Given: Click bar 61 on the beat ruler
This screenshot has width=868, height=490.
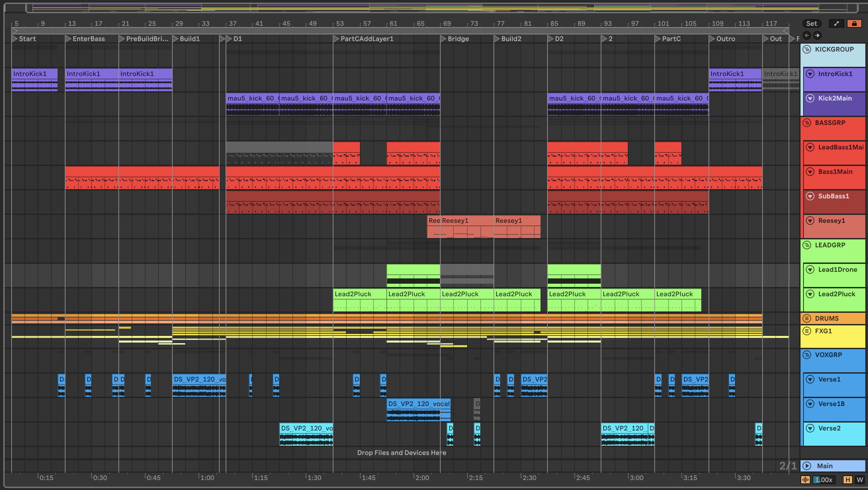Looking at the screenshot, I should point(393,23).
